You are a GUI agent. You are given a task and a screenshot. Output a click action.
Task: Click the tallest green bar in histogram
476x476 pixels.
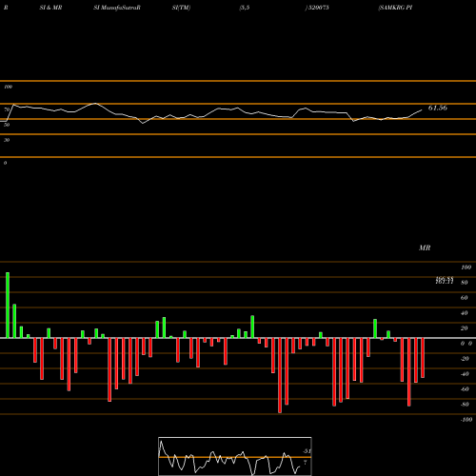tap(8, 305)
